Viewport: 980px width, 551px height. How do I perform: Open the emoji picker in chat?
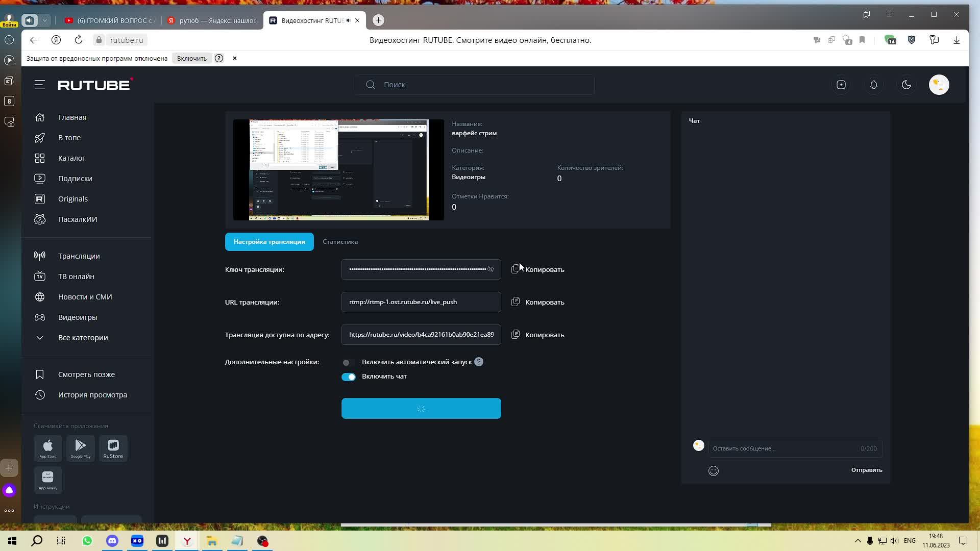(x=713, y=471)
